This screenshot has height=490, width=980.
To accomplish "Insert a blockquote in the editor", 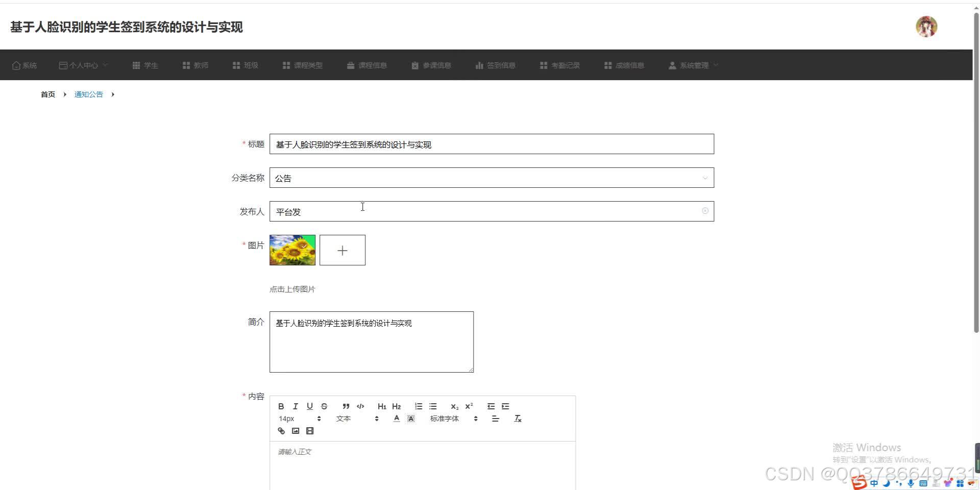I will point(346,406).
